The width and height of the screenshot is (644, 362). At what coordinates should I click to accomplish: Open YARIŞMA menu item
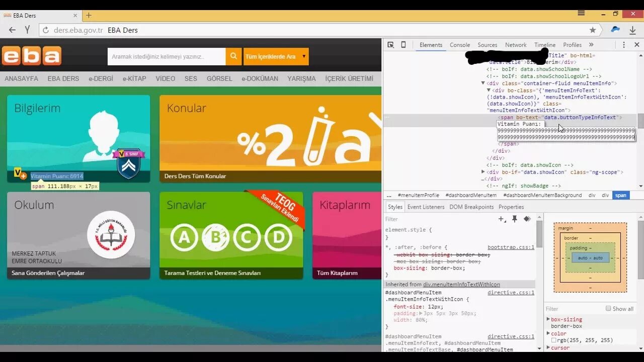(x=301, y=78)
